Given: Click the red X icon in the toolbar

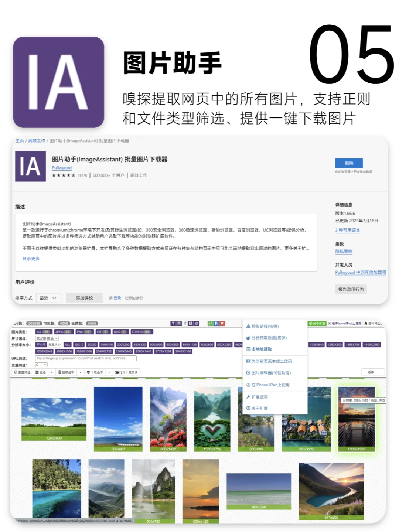Looking at the screenshot, I should 222,323.
